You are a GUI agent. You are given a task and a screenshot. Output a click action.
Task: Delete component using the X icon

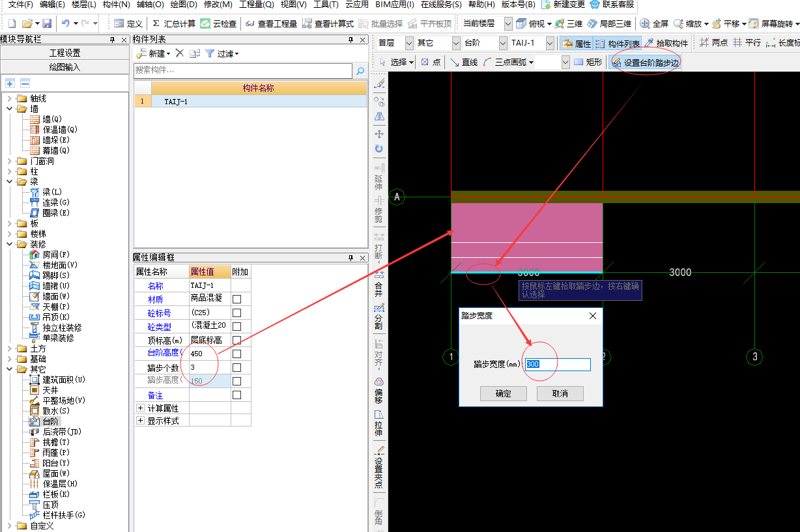click(x=180, y=53)
